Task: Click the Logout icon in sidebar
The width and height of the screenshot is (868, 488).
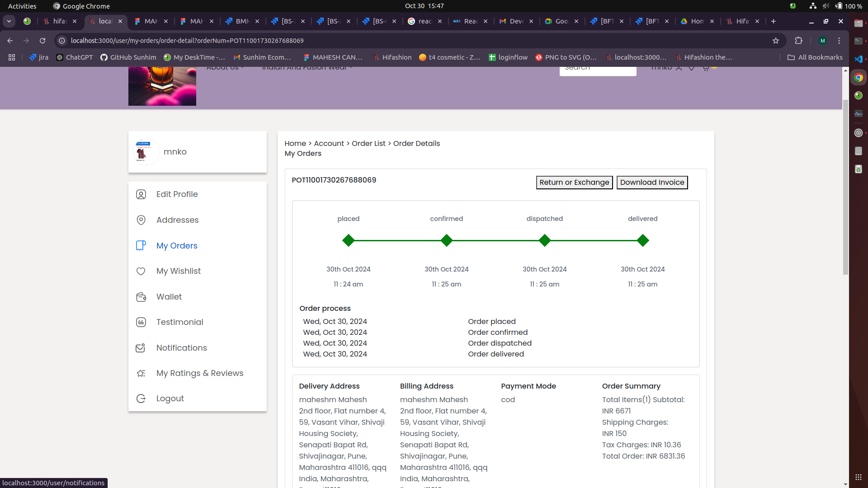Action: [x=141, y=399]
